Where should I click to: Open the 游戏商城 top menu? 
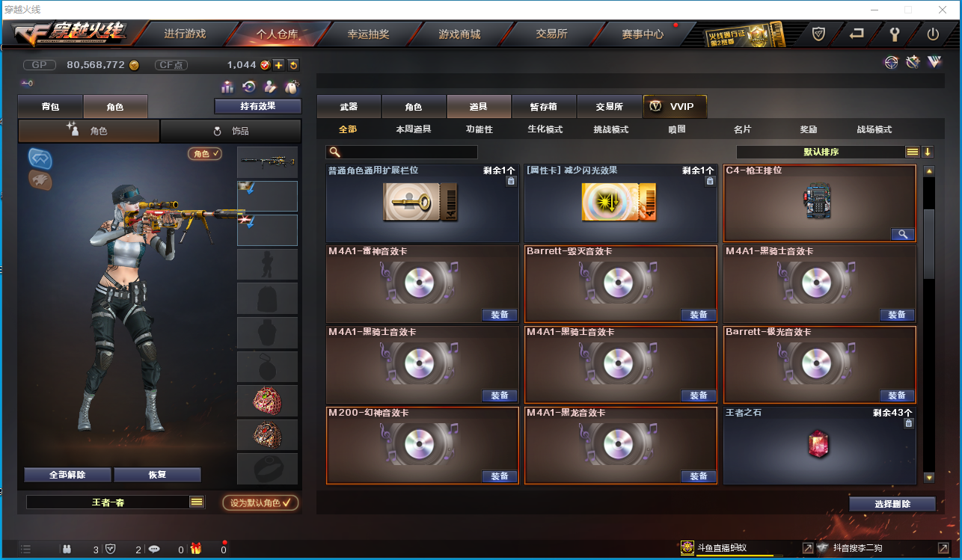point(459,34)
